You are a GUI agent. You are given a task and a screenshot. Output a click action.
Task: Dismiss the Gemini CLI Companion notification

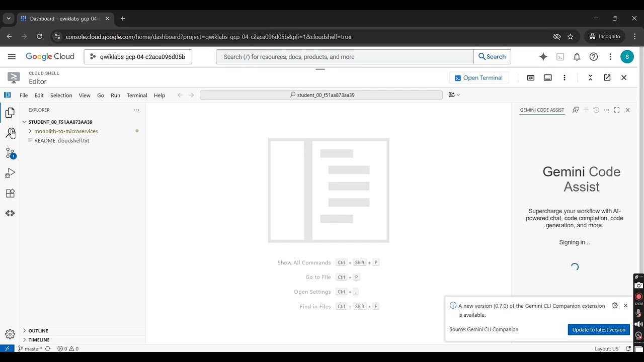626,306
